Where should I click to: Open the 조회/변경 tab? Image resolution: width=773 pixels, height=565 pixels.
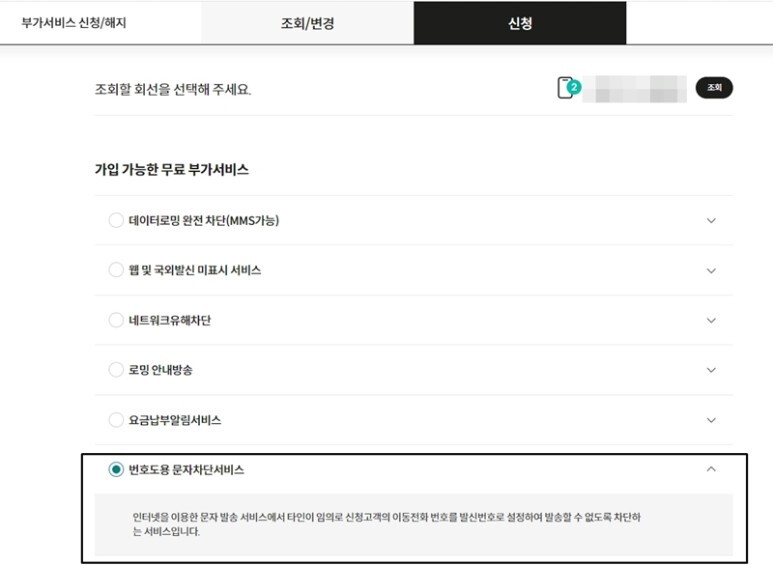coord(308,23)
